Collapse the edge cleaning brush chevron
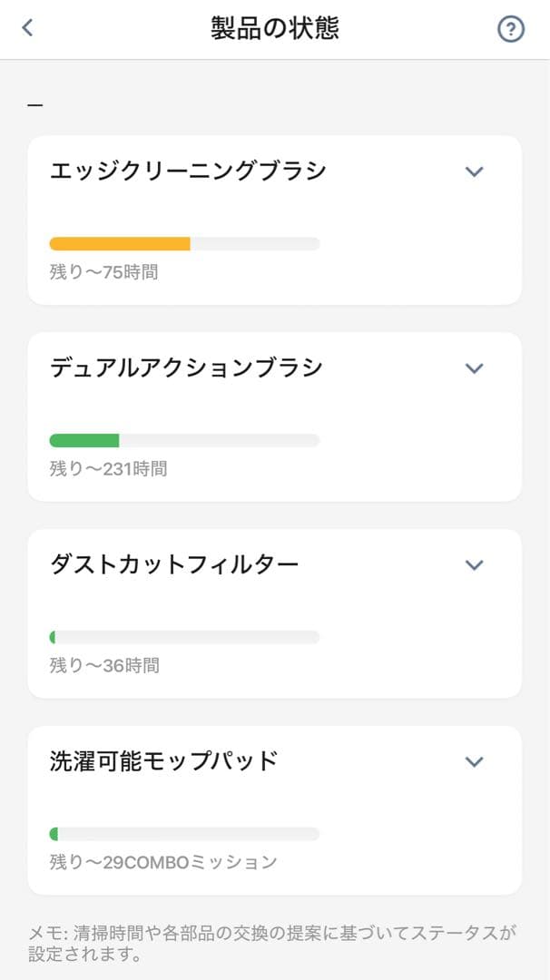 (x=473, y=171)
